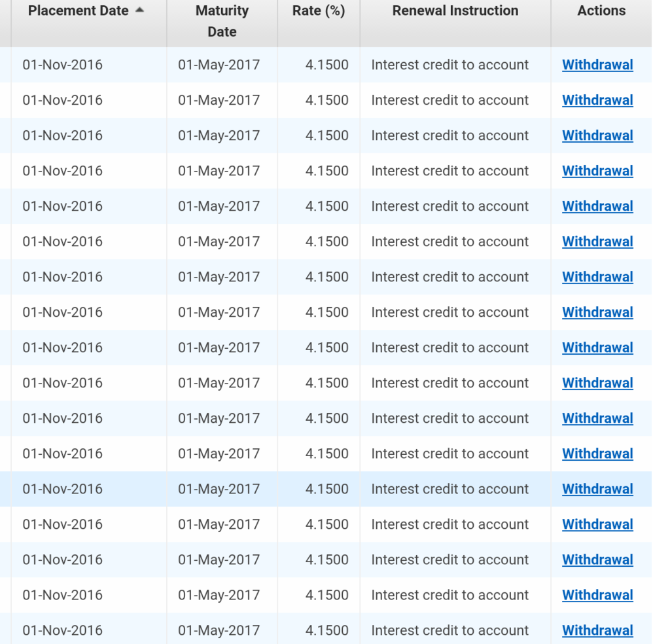
Task: Click the 4.1500 rate in first row
Action: (x=326, y=65)
